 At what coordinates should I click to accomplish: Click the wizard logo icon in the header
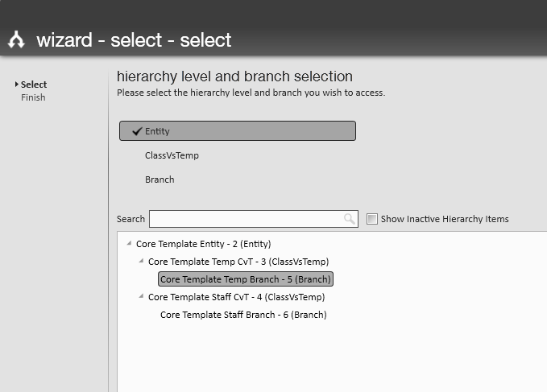click(16, 39)
